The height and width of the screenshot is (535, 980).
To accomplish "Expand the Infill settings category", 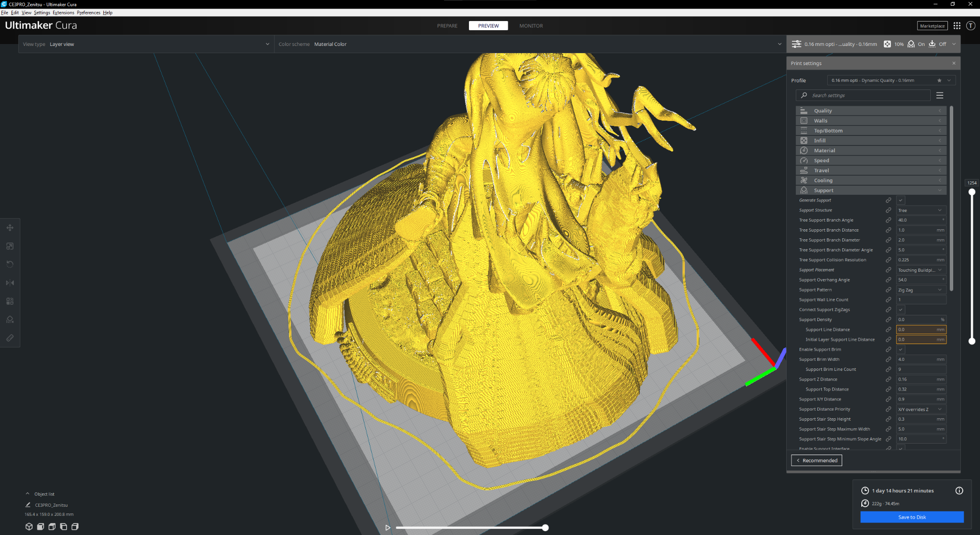I will [x=871, y=141].
